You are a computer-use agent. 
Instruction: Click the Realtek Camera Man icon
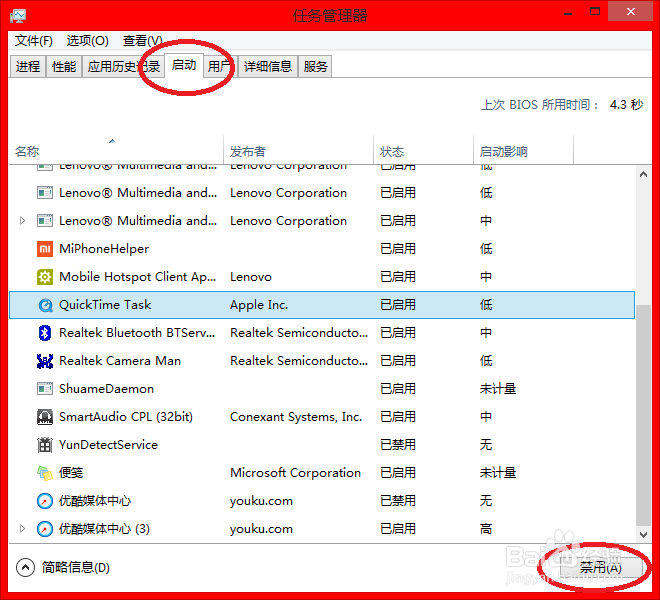pyautogui.click(x=45, y=361)
